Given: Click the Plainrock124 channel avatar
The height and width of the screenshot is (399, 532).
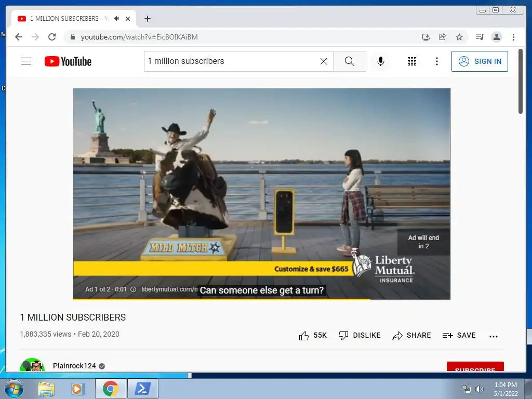Looking at the screenshot, I should tap(32, 365).
